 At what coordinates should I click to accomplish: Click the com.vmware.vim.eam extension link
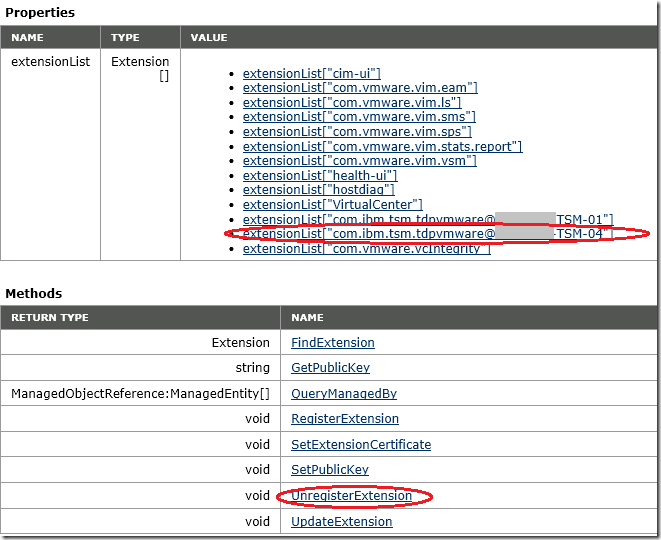(360, 88)
